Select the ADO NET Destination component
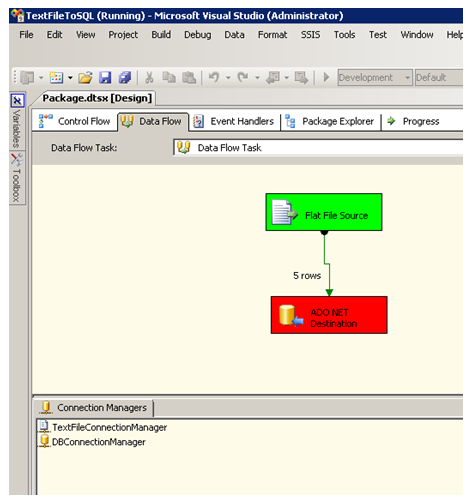 coord(329,315)
